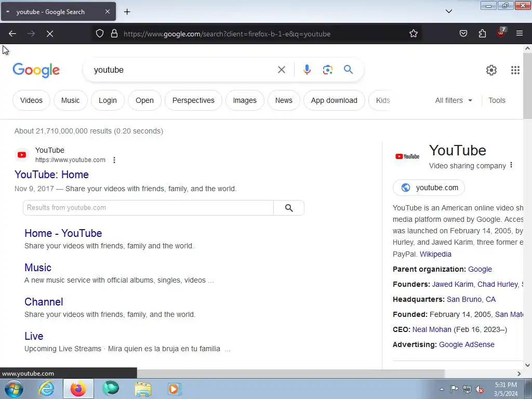Open the San Bruno, CA headquarters link
532x399 pixels.
pyautogui.click(x=471, y=299)
